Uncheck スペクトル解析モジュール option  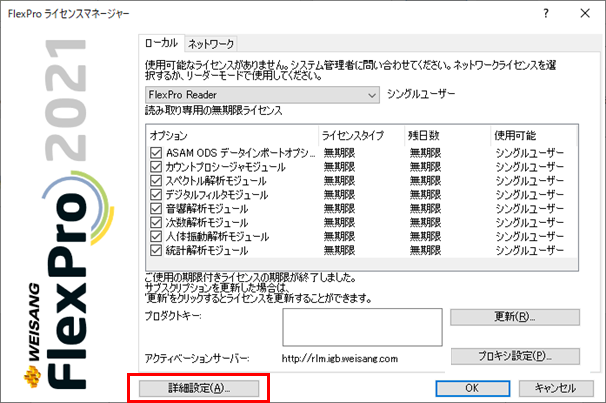point(156,181)
